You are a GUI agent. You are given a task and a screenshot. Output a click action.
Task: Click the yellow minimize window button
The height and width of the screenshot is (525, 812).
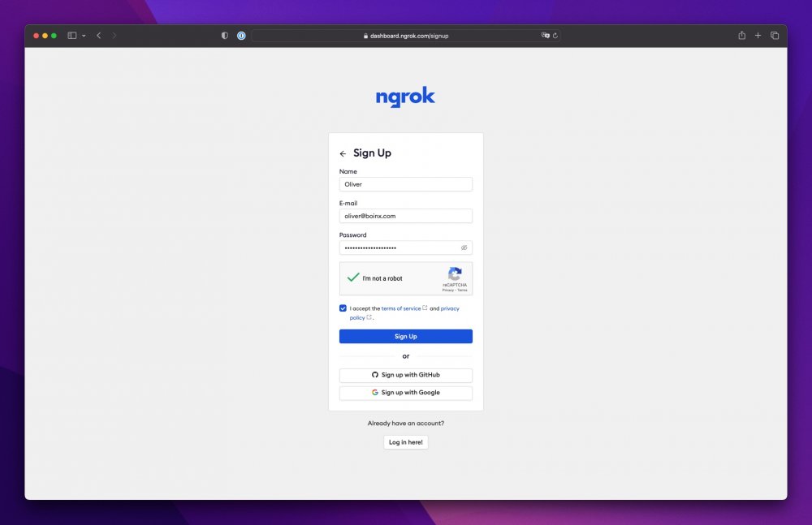(45, 36)
